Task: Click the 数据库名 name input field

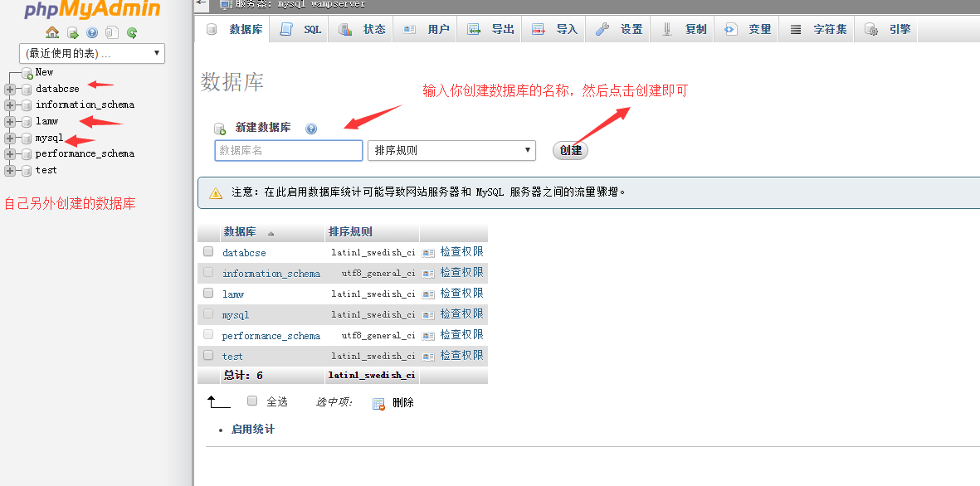Action: pos(289,151)
